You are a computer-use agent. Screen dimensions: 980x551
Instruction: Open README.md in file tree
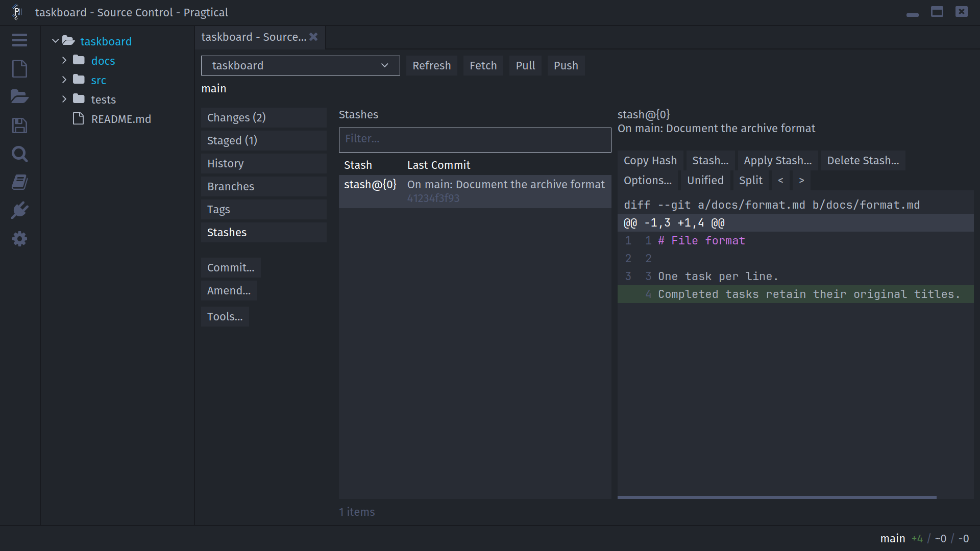(121, 119)
